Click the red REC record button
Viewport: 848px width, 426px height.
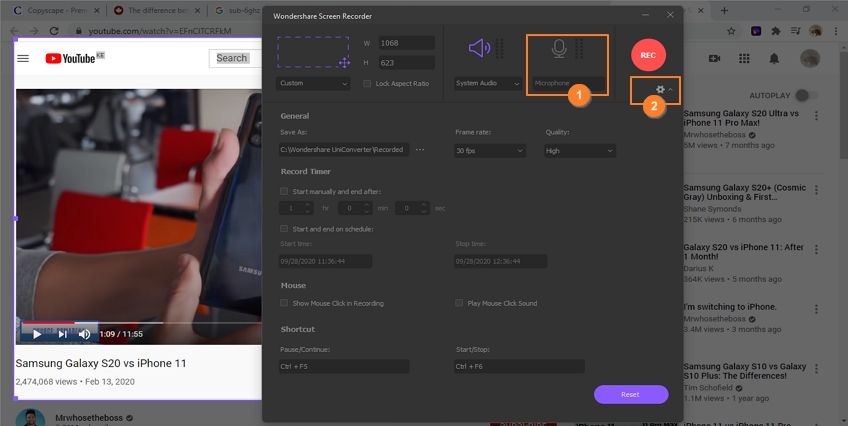pos(648,55)
